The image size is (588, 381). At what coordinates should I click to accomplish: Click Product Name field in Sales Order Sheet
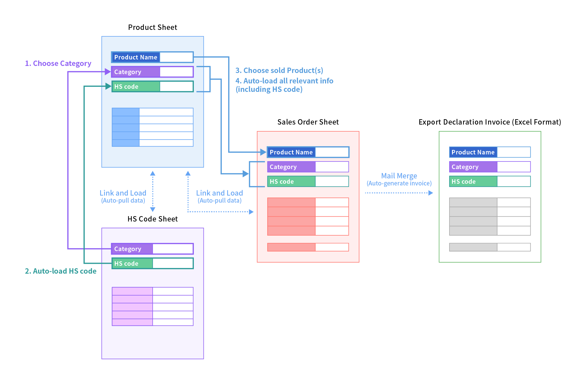(308, 152)
